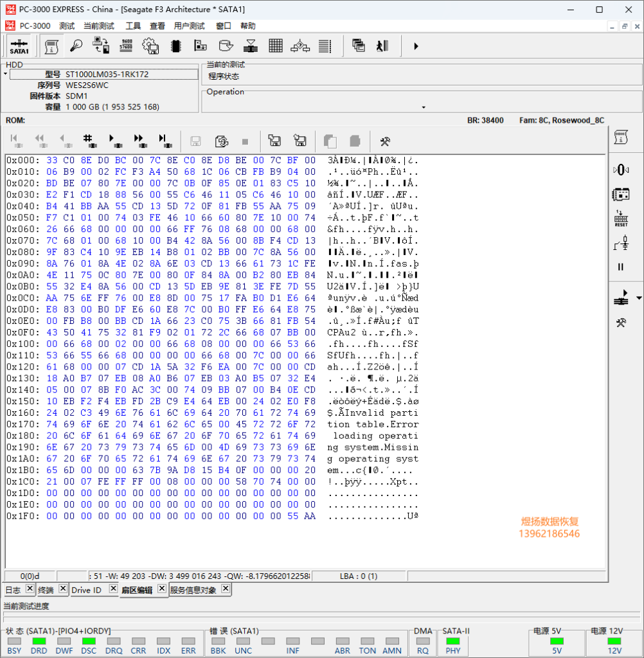Click the right-panel RESET button

point(621,218)
